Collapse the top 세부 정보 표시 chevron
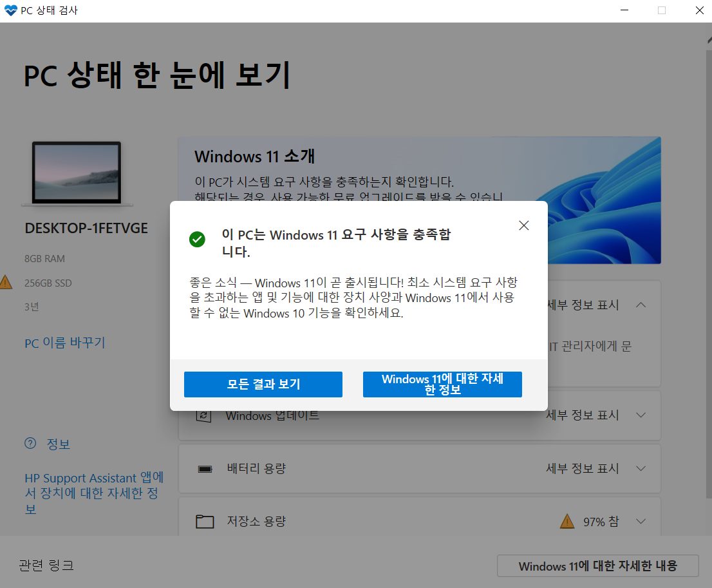The width and height of the screenshot is (712, 588). [x=641, y=305]
